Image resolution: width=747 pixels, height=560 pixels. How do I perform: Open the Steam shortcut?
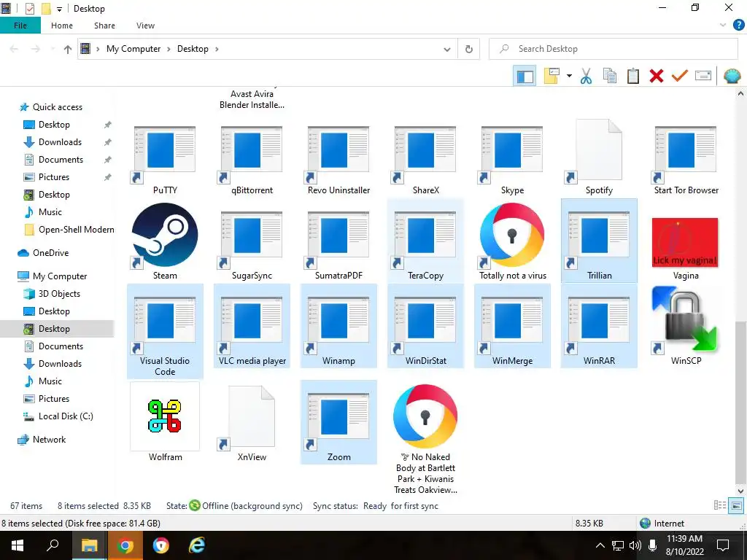[x=165, y=241]
